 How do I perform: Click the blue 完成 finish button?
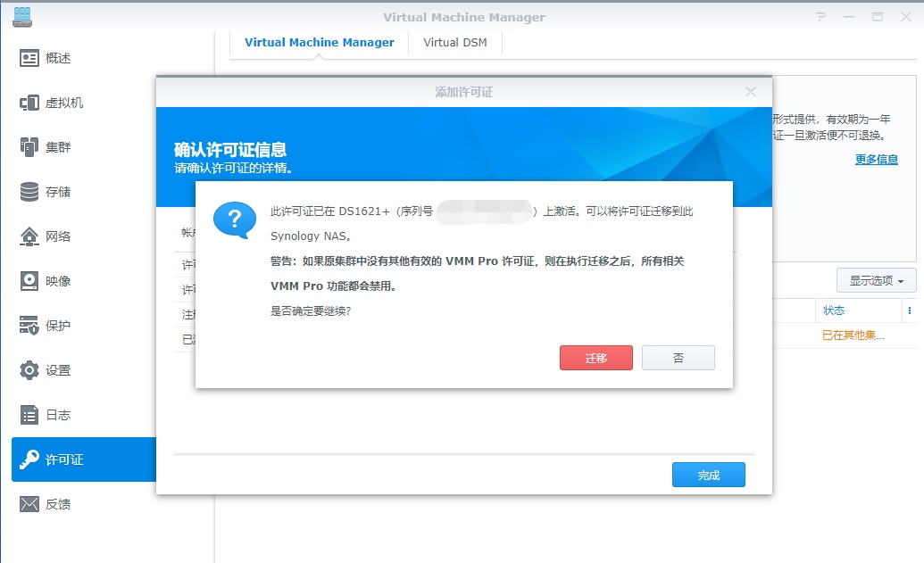pos(708,475)
